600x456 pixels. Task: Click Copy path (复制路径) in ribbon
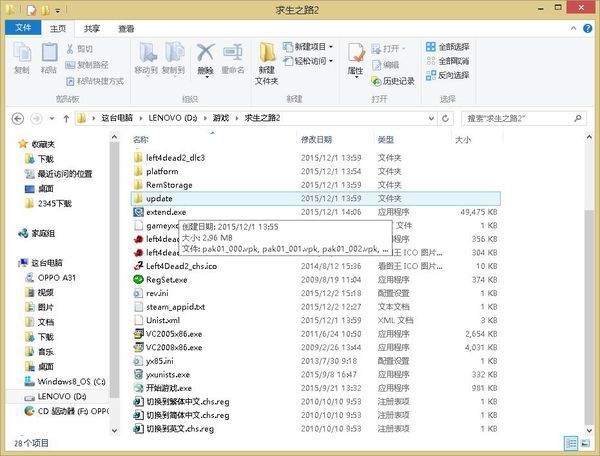click(x=87, y=65)
